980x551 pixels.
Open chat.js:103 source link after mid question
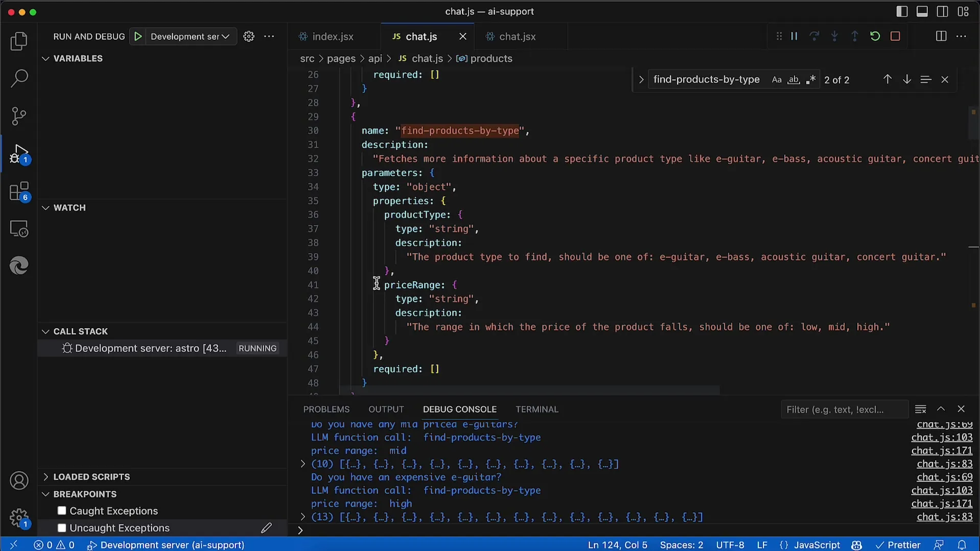pyautogui.click(x=942, y=438)
